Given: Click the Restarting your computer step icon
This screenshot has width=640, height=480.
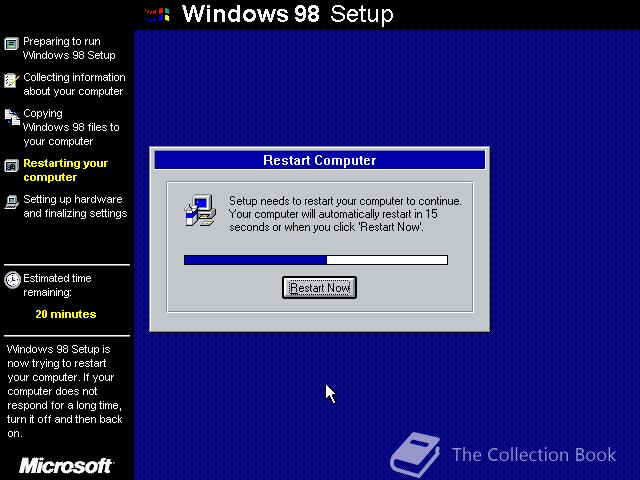Looking at the screenshot, I should pos(11,166).
